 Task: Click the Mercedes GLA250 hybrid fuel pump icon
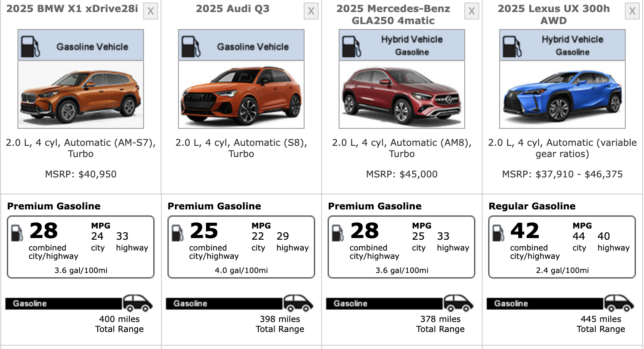[352, 47]
